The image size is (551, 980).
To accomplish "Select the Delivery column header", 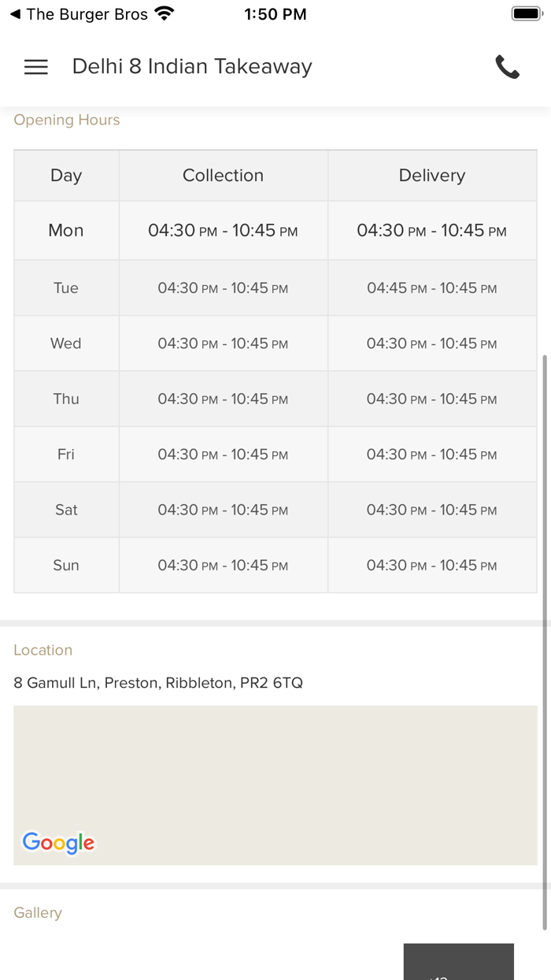I will [x=431, y=176].
